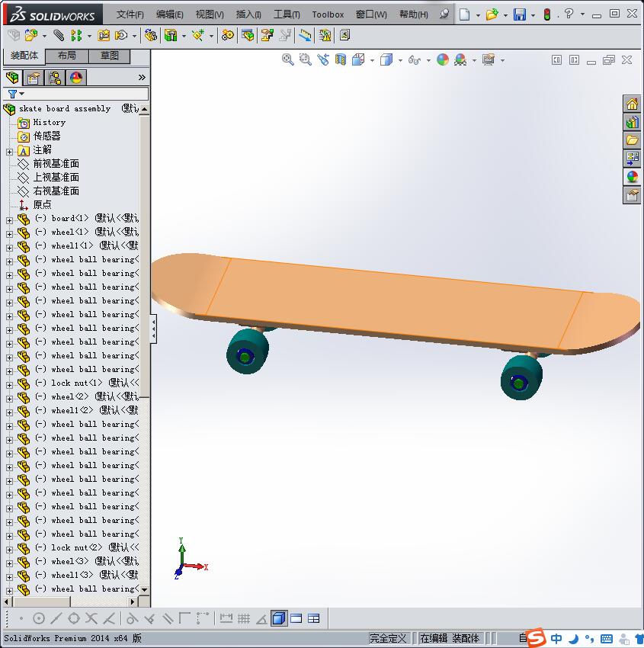Toggle the midpoint snap icon
The width and height of the screenshot is (644, 648).
[56, 619]
